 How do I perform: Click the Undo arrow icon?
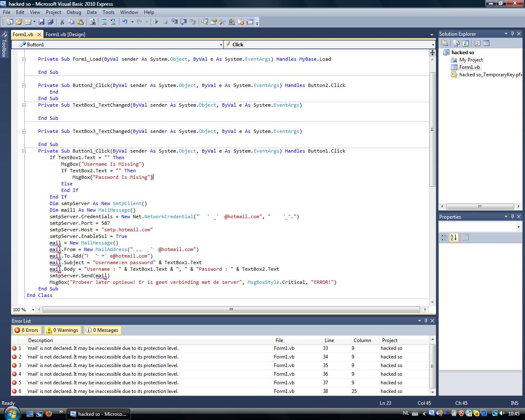[125, 22]
